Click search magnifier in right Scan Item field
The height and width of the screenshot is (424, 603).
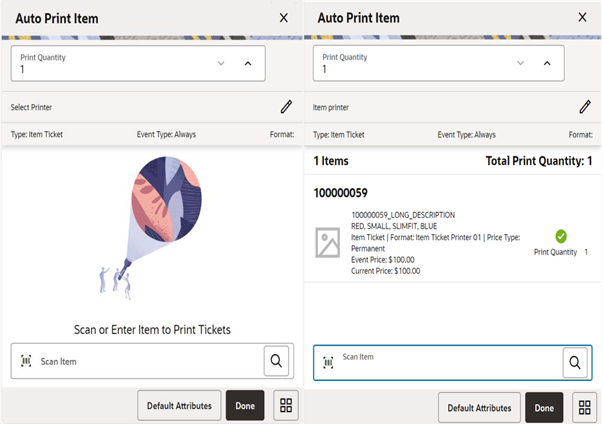[575, 362]
